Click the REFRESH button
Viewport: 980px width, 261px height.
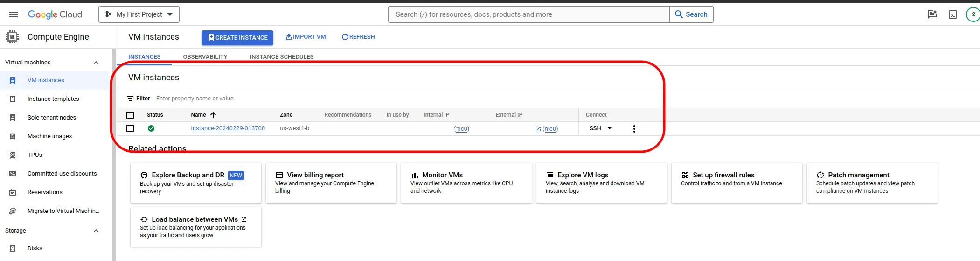358,37
